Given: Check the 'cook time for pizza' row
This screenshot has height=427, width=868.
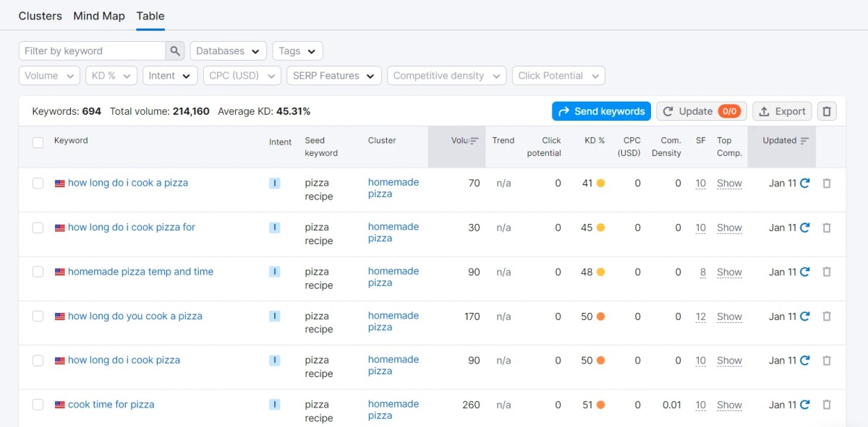Looking at the screenshot, I should (x=38, y=405).
